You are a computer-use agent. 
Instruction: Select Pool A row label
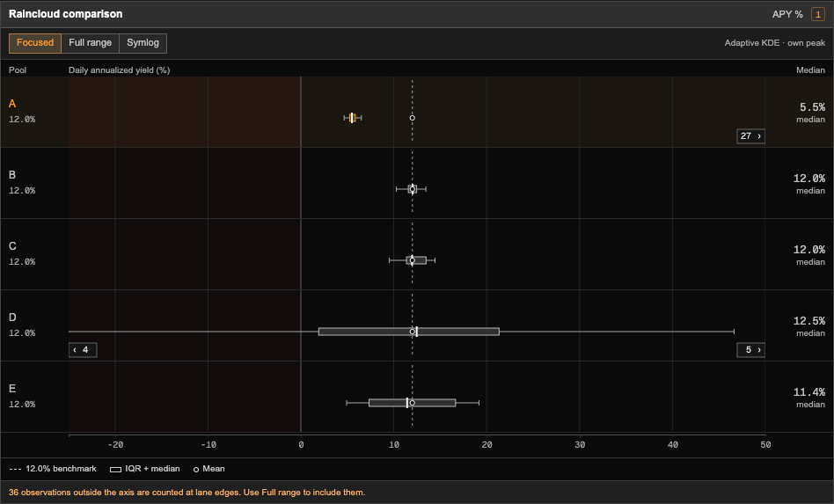point(12,104)
